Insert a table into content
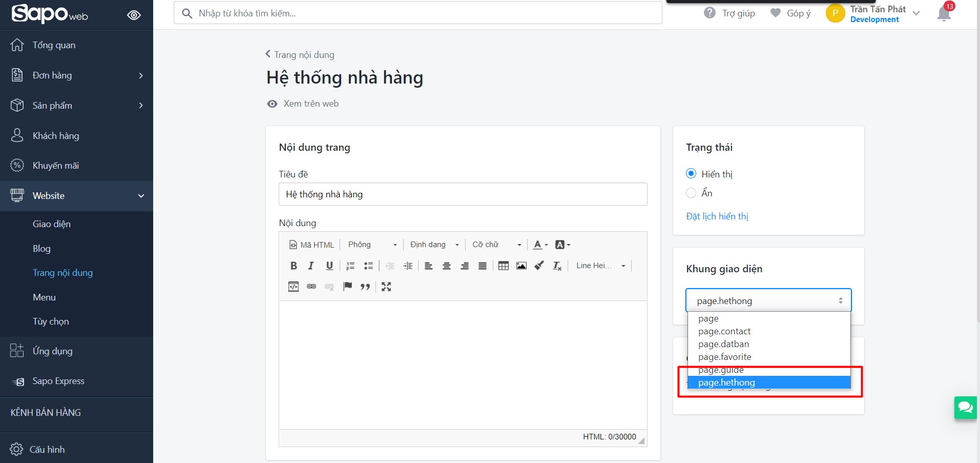980x463 pixels. pyautogui.click(x=504, y=266)
